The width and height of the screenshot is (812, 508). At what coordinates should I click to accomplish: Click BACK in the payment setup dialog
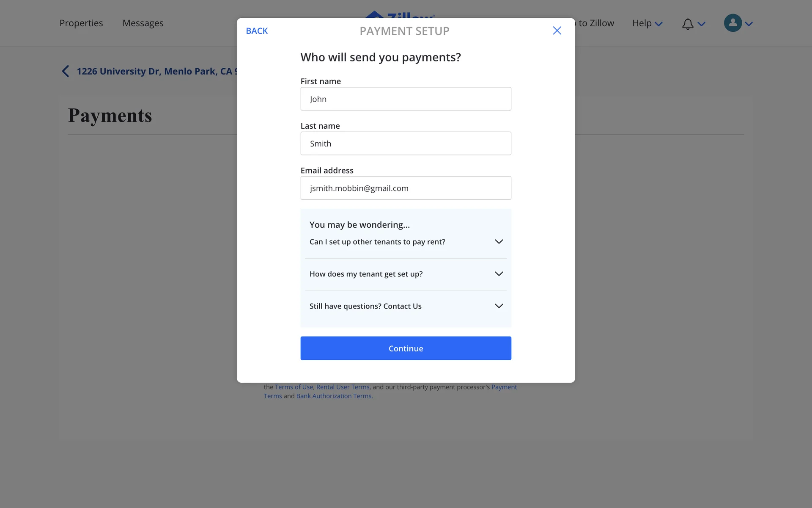(257, 31)
